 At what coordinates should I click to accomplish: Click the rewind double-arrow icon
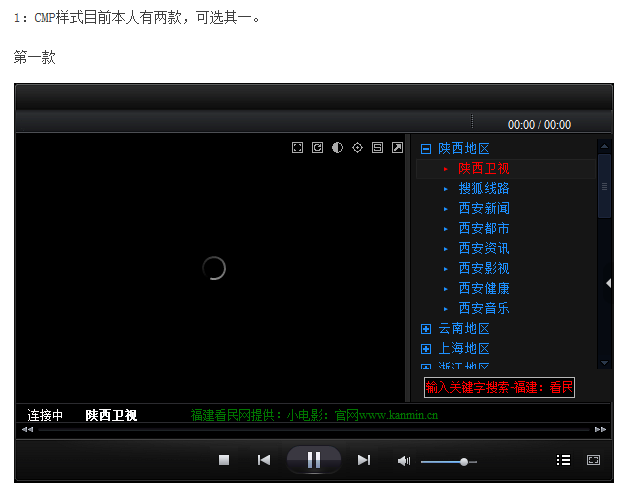click(27, 429)
